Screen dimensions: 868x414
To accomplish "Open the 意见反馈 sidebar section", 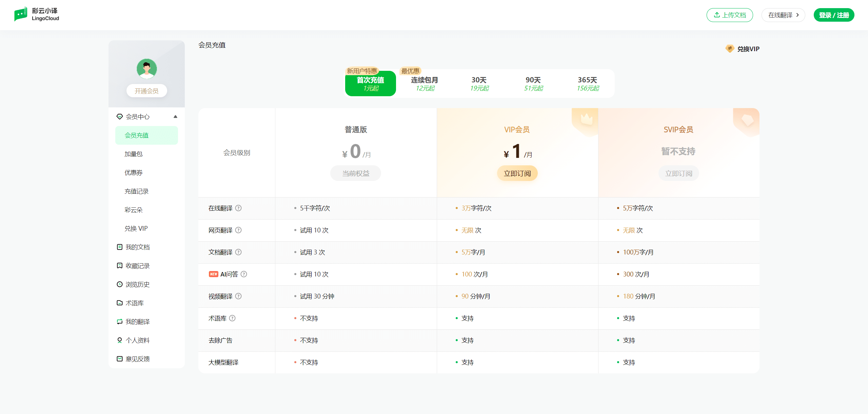I will (x=138, y=359).
